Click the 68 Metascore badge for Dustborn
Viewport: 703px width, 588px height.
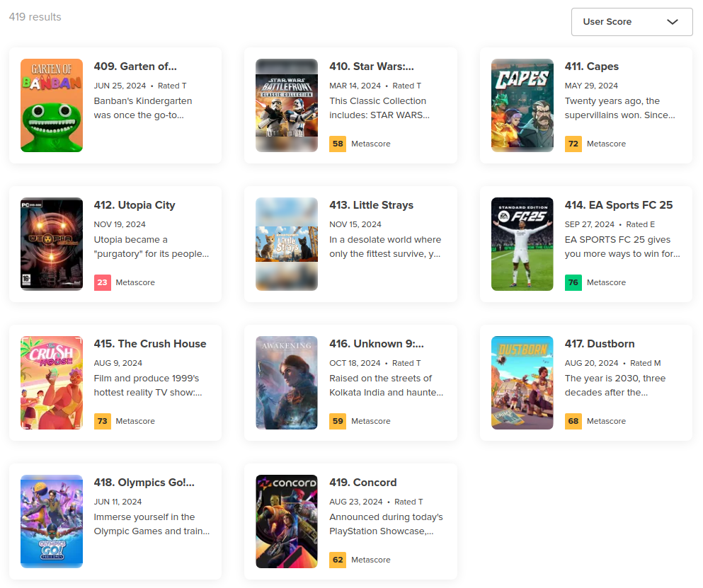point(573,421)
